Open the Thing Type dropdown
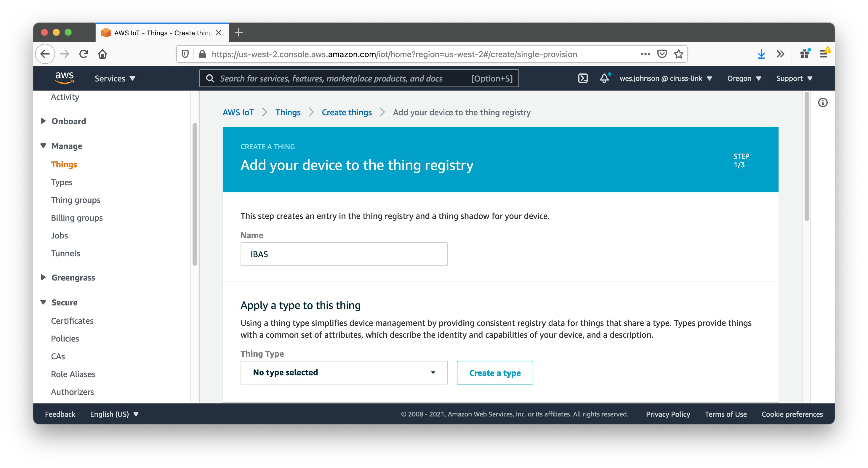This screenshot has width=868, height=468. 344,372
